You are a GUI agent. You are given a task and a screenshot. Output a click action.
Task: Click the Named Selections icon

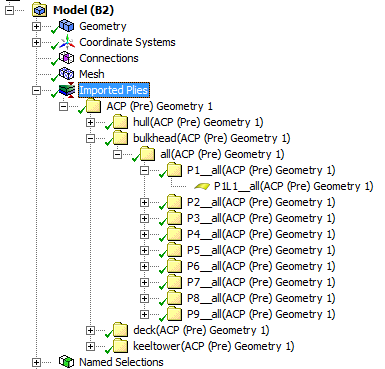click(66, 362)
